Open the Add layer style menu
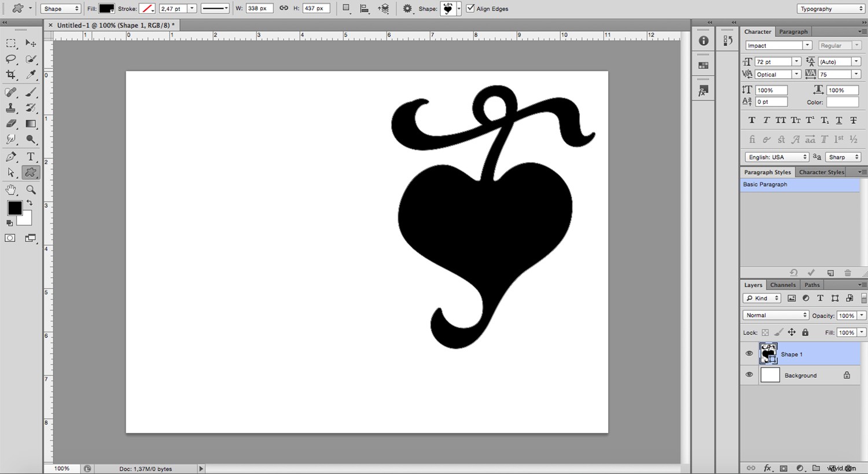The width and height of the screenshot is (868, 474). point(767,468)
